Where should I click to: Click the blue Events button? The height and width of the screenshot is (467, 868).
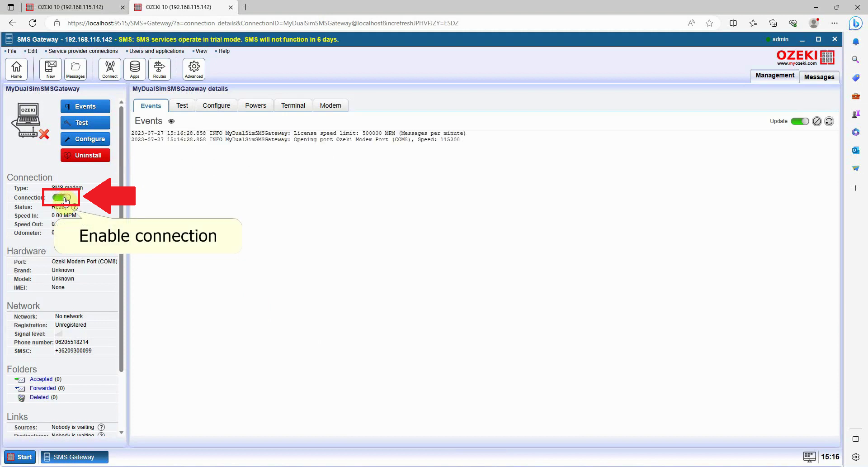pos(85,106)
